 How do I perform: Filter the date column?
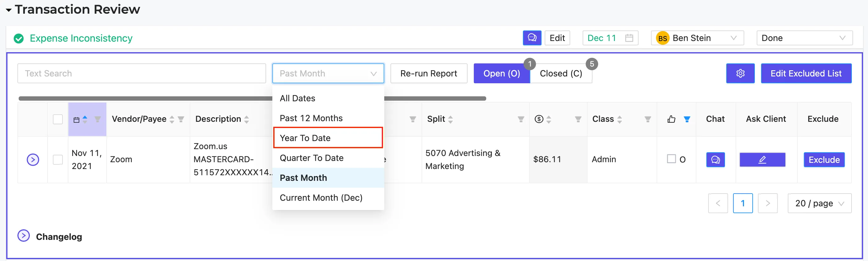click(x=97, y=119)
